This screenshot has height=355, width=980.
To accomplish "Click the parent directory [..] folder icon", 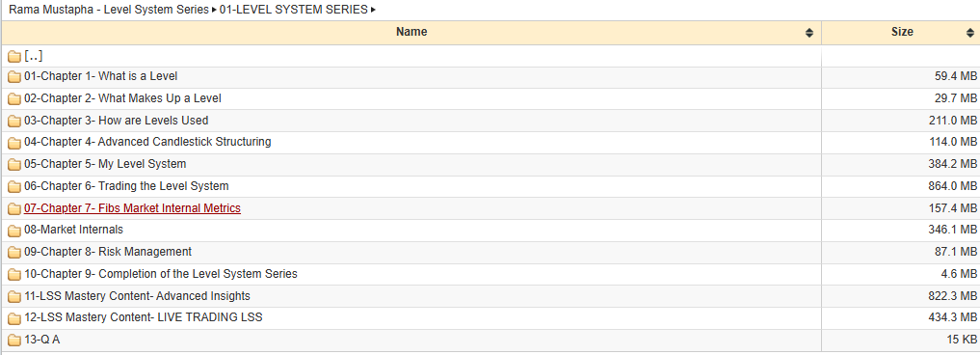I will pos(13,56).
